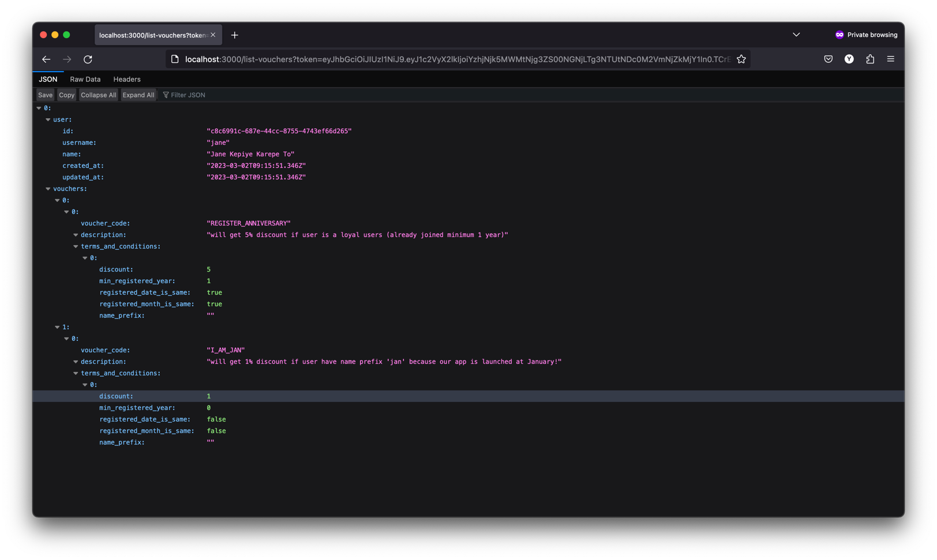
Task: Open the Pocket save icon
Action: tap(828, 59)
